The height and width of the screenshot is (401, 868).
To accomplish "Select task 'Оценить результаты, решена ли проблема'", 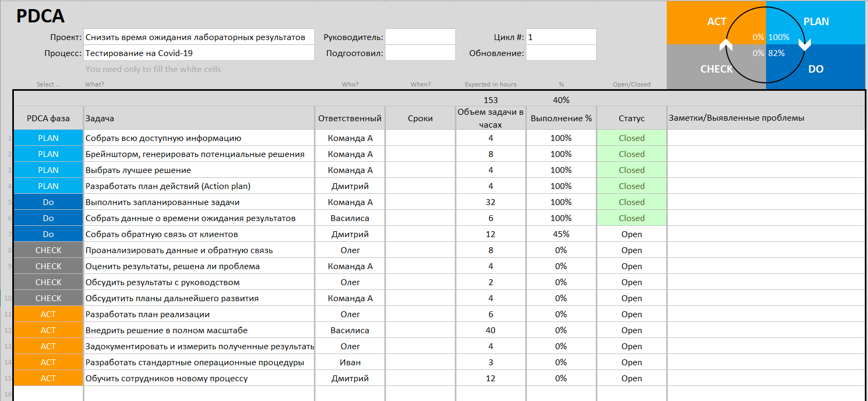I will tap(199, 266).
